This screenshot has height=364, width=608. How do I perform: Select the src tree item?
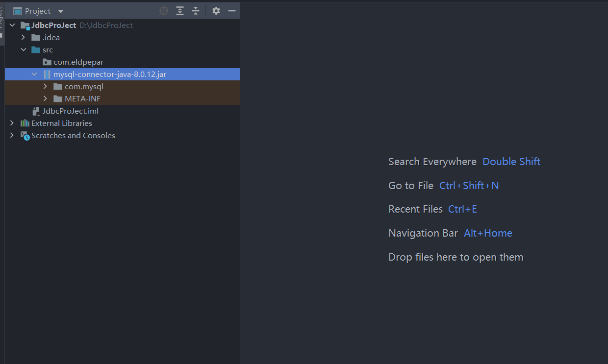click(48, 49)
